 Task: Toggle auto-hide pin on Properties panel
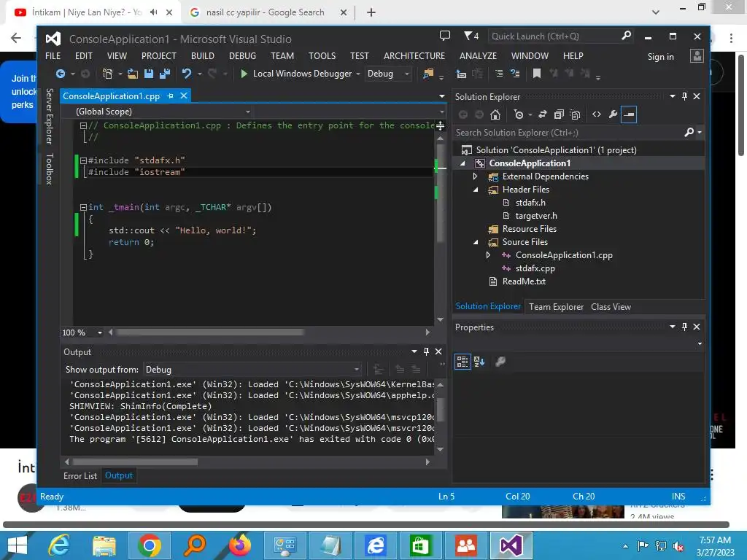tap(684, 327)
